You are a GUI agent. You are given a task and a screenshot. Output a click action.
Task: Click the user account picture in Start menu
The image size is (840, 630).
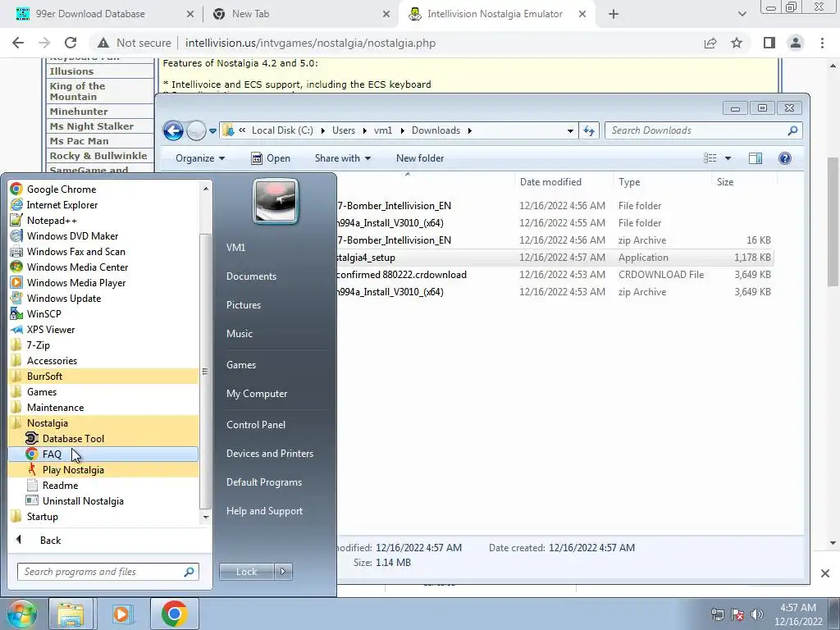(276, 201)
